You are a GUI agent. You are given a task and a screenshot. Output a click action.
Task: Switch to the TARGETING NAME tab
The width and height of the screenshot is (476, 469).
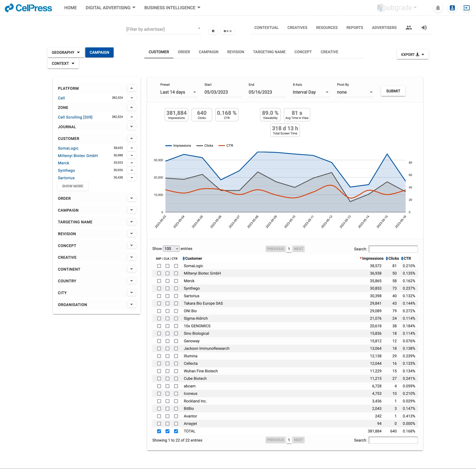269,52
